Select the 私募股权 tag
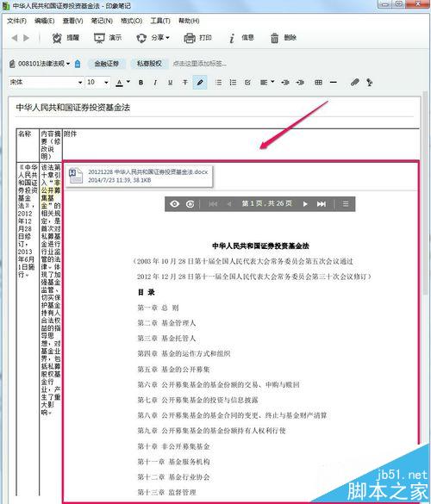 pos(149,64)
